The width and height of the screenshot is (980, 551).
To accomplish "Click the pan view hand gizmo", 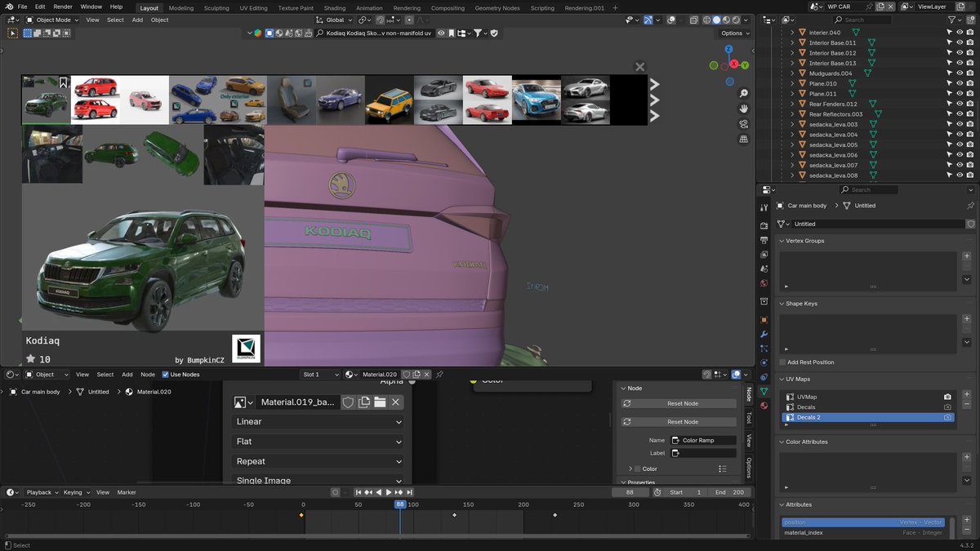I will pyautogui.click(x=743, y=109).
